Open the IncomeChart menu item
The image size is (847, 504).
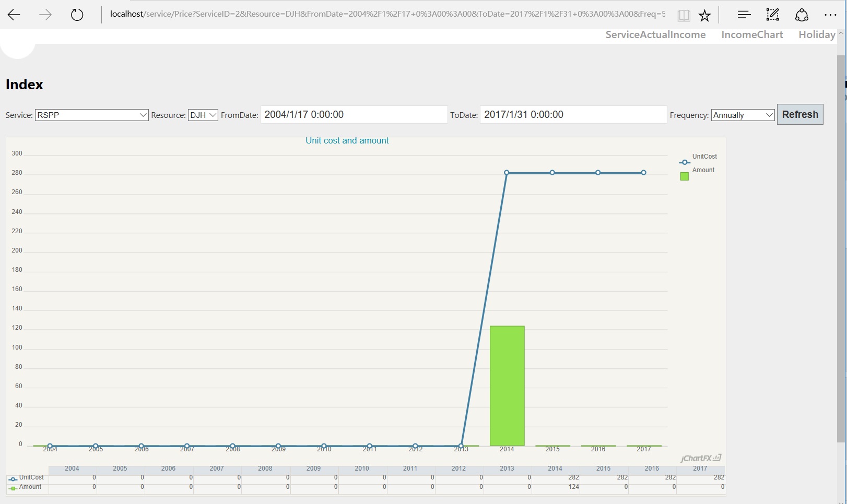click(752, 34)
